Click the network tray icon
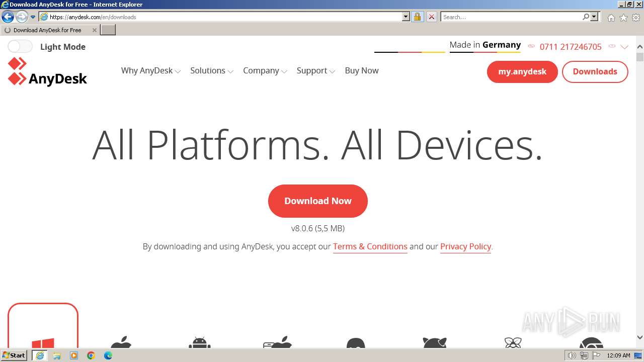 [584, 355]
